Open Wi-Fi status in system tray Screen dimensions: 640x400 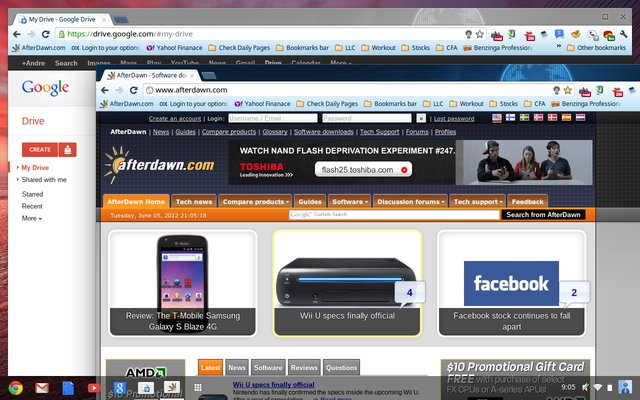[598, 387]
